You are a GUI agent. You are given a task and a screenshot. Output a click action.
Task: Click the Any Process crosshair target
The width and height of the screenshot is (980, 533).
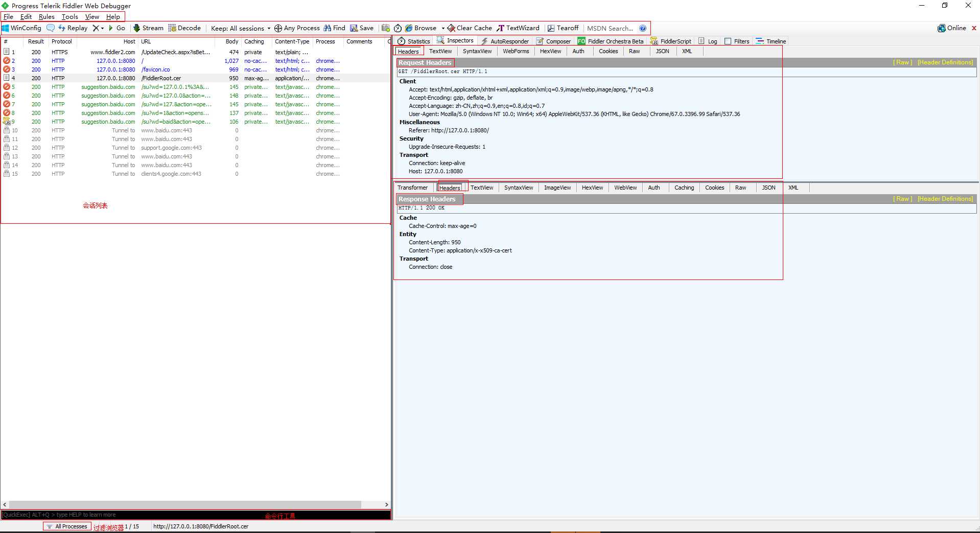[278, 28]
